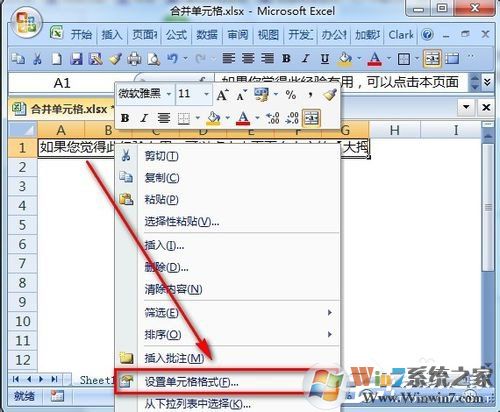The image size is (500, 412).
Task: Click the Cut scissors icon in quick toolbar
Action: pyautogui.click(x=37, y=59)
